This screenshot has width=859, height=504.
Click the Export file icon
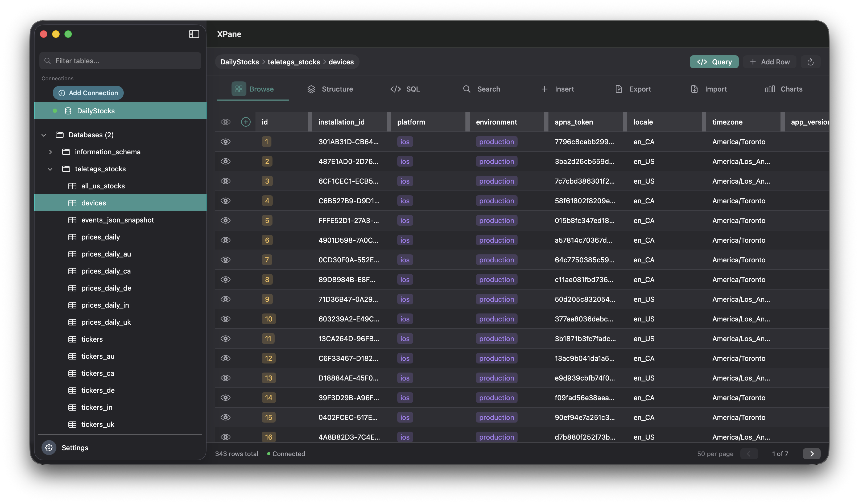[x=619, y=89]
